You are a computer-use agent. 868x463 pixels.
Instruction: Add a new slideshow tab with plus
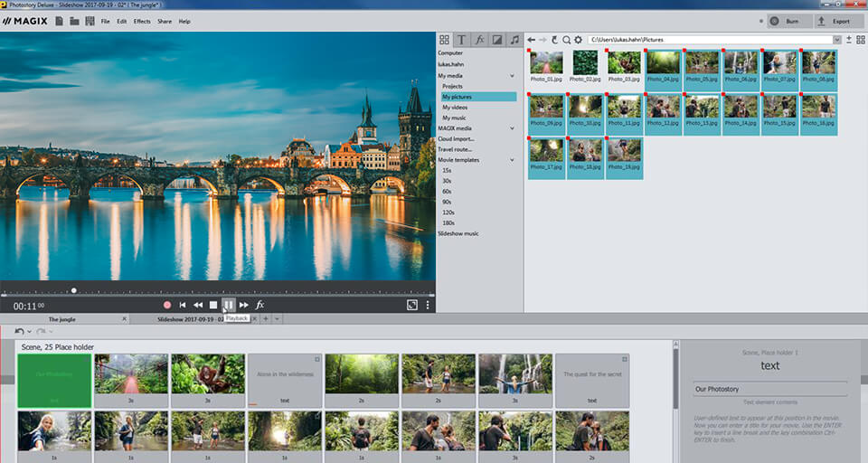click(x=266, y=319)
